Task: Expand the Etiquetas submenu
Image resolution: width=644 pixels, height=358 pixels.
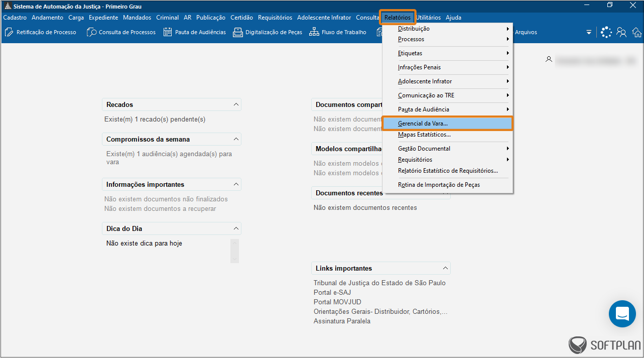Action: [x=448, y=53]
